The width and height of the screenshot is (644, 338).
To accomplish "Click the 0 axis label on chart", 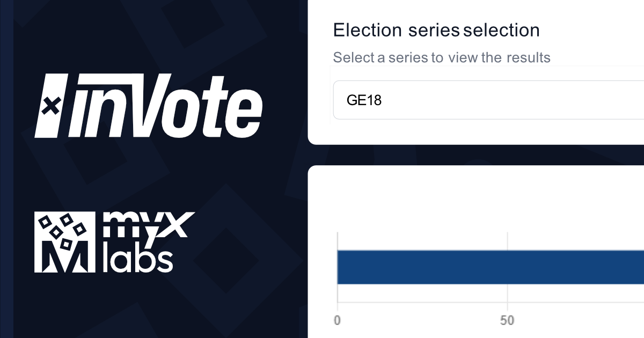I will point(337,320).
